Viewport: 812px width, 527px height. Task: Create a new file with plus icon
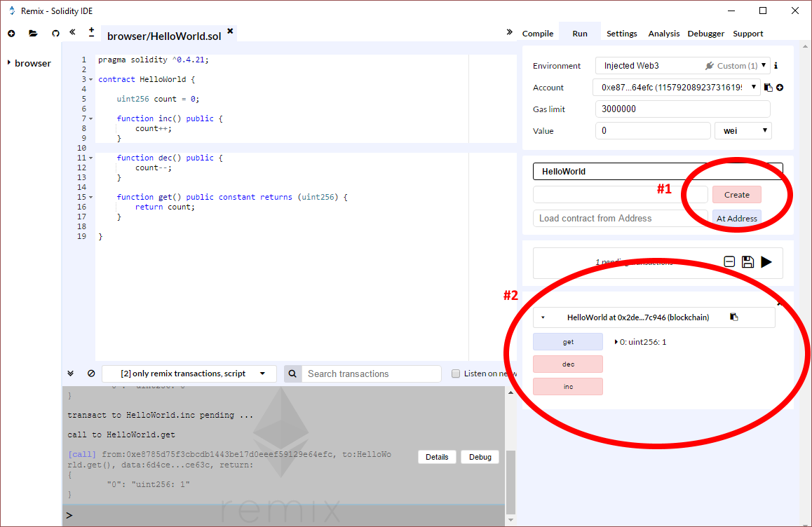[x=11, y=34]
